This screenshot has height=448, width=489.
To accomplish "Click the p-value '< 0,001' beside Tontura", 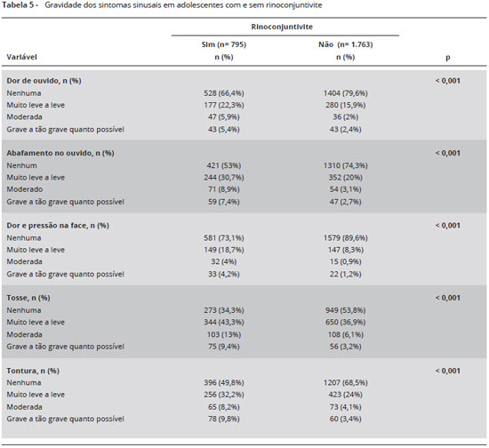I will point(448,371).
